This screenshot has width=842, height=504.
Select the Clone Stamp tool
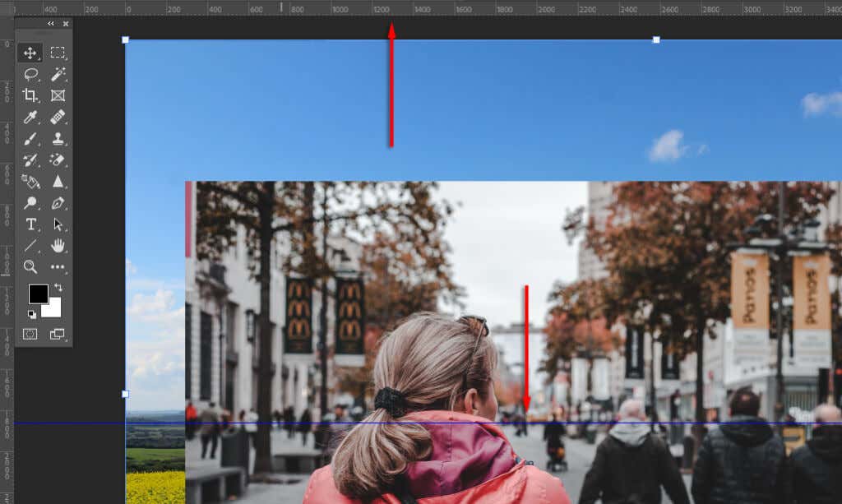tap(58, 138)
